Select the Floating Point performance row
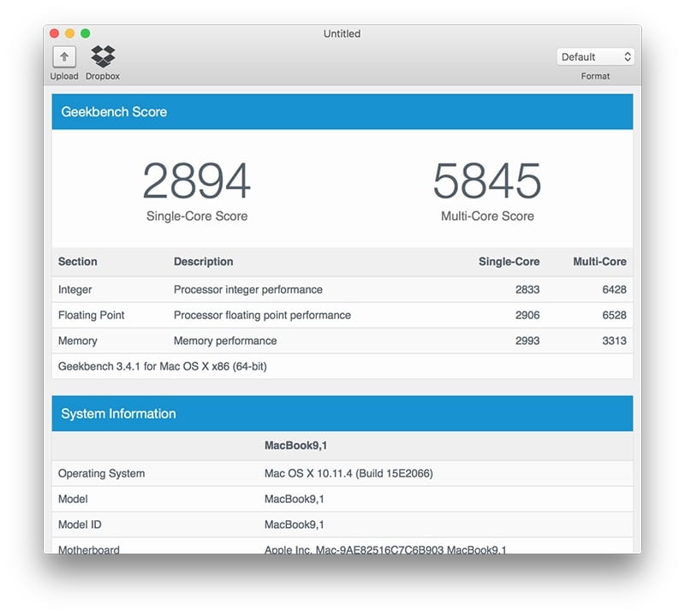This screenshot has width=685, height=616. click(342, 315)
